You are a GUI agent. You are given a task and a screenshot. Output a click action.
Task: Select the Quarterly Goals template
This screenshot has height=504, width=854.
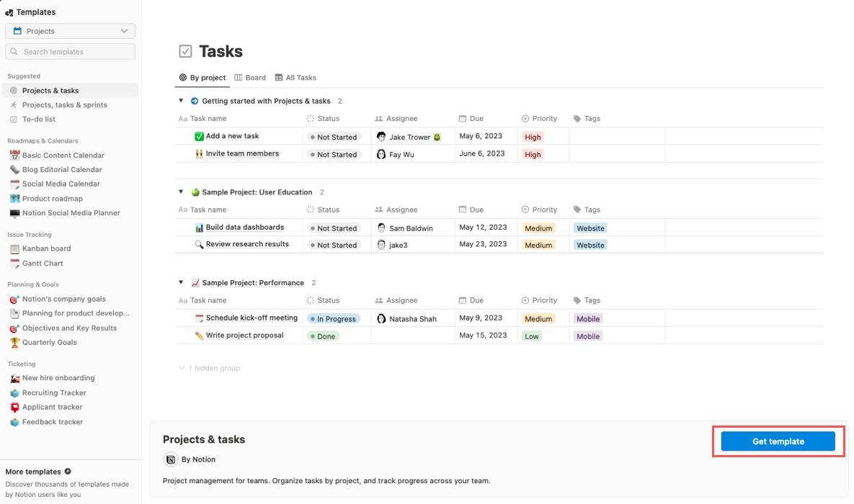point(49,342)
